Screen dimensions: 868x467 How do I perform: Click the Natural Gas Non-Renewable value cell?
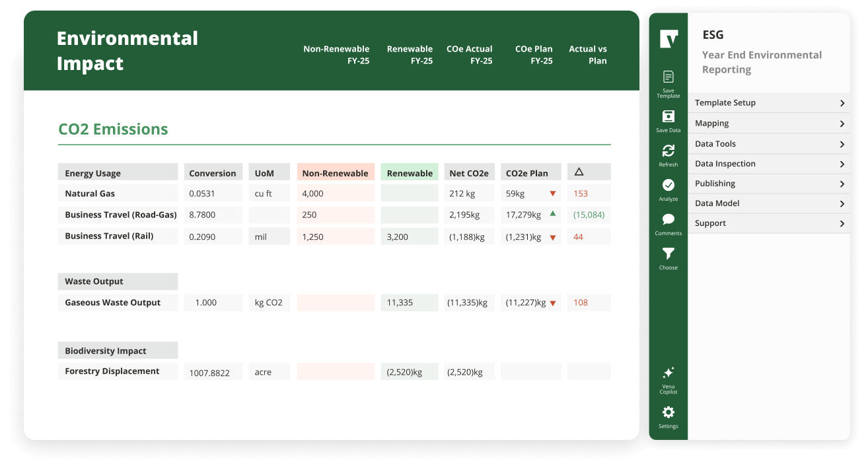(x=336, y=193)
